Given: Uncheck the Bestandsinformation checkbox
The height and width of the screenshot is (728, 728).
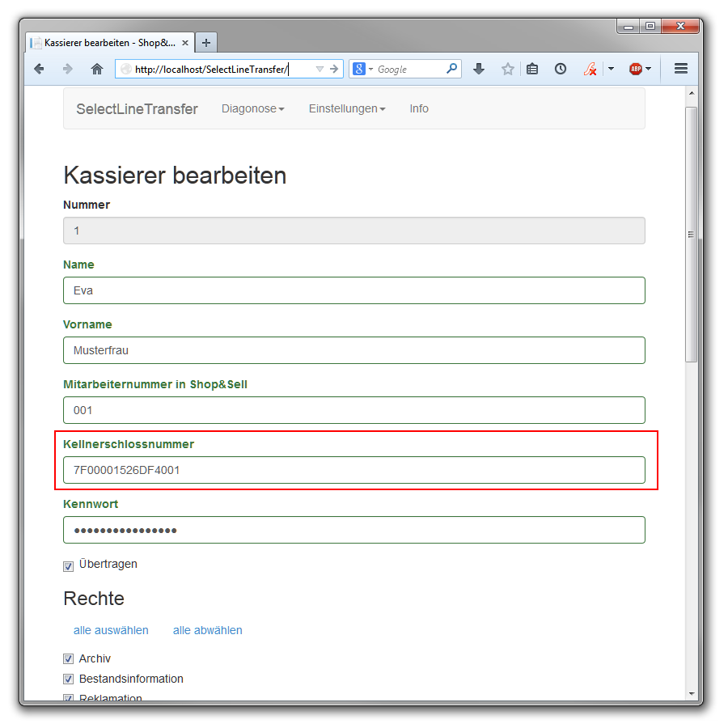Looking at the screenshot, I should [68, 679].
